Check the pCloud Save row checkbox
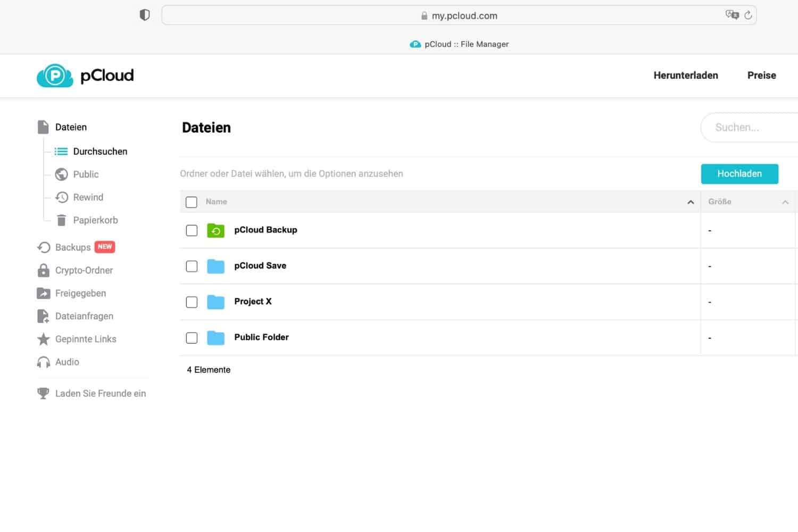The image size is (798, 532). click(192, 266)
